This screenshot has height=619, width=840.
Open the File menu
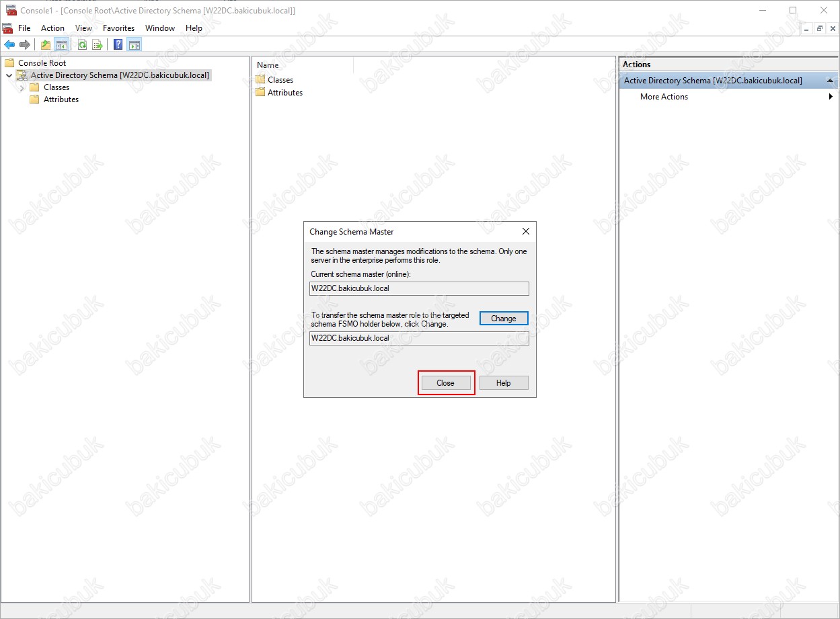[x=24, y=28]
